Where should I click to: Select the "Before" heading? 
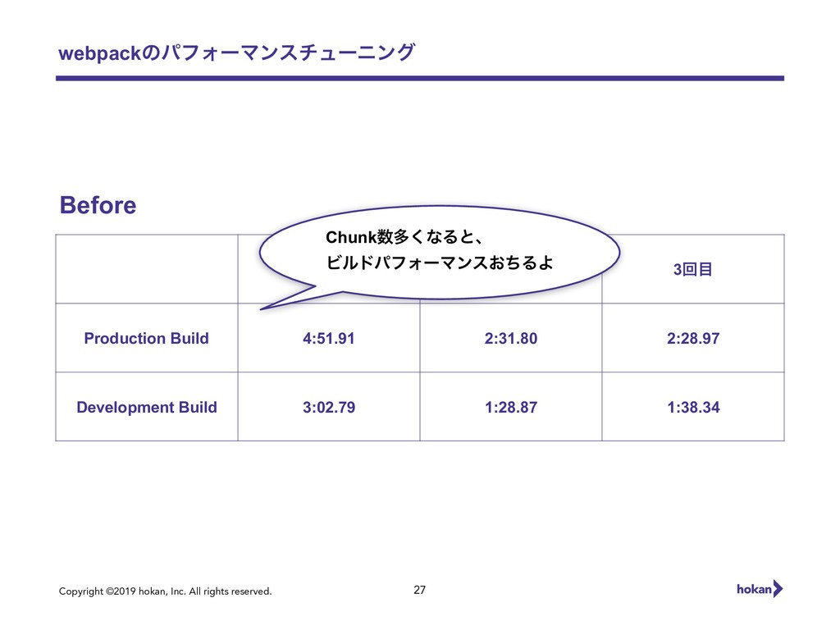pyautogui.click(x=98, y=205)
